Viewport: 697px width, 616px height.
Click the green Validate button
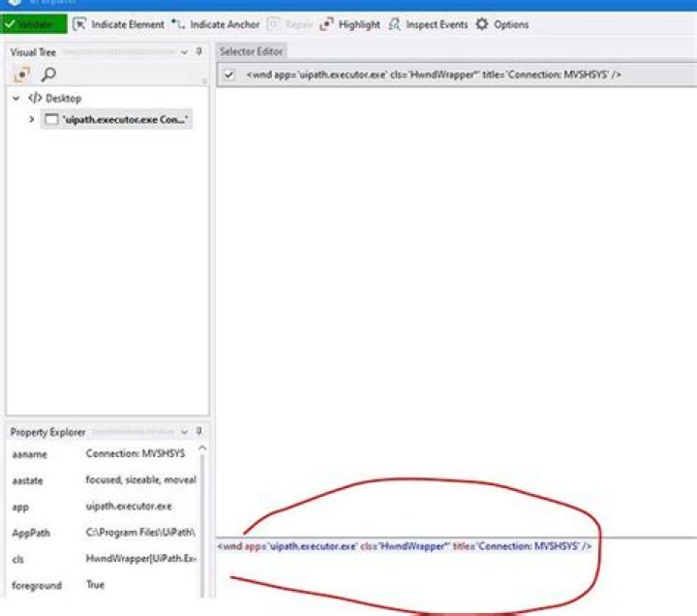pyautogui.click(x=34, y=24)
